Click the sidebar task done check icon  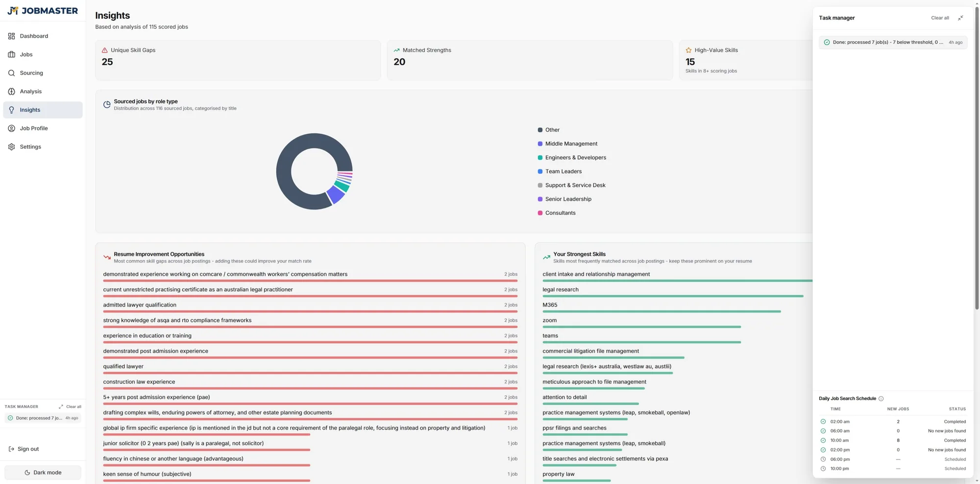pyautogui.click(x=10, y=418)
